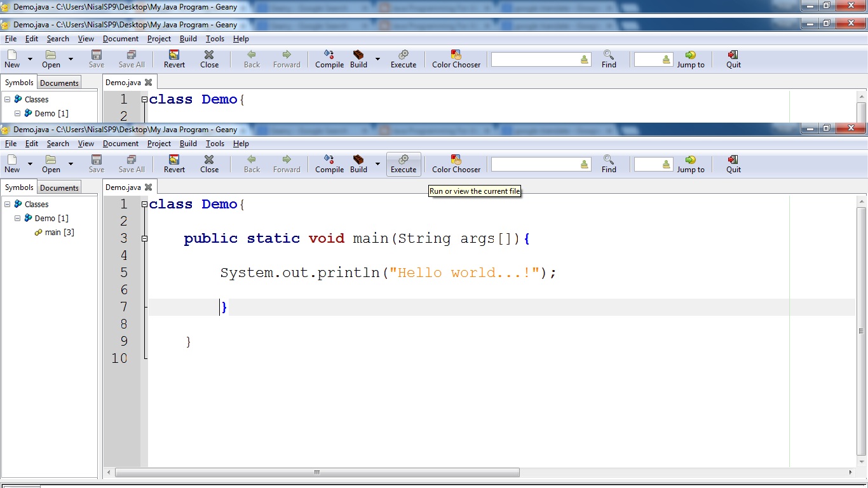Create a new file
Screen dimensions: 868x488
click(x=11, y=164)
